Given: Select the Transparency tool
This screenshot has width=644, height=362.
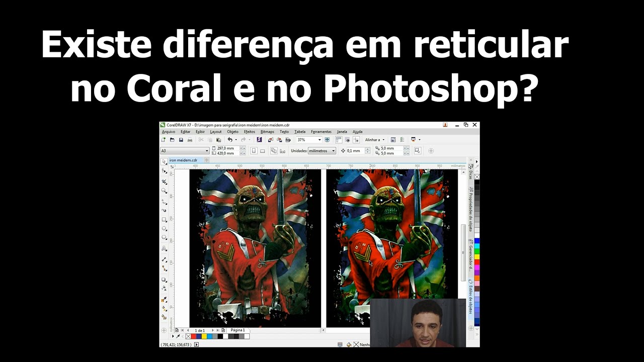Looking at the screenshot, I should click(164, 288).
